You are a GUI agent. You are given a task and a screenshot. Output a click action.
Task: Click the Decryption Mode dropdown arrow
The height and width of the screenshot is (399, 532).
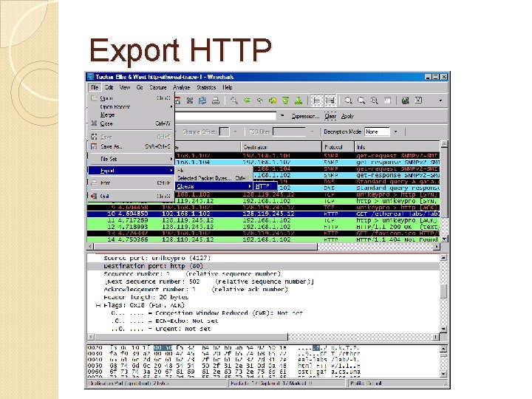[x=395, y=132]
